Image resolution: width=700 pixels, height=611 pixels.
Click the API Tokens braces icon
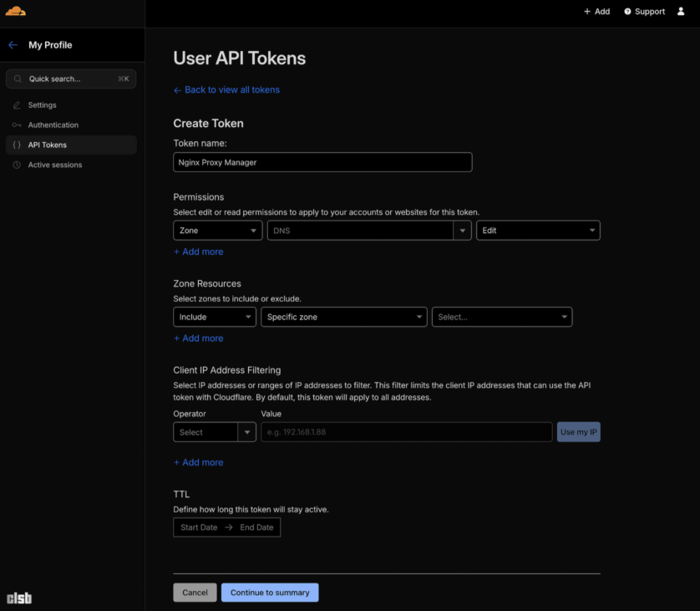[x=18, y=145]
